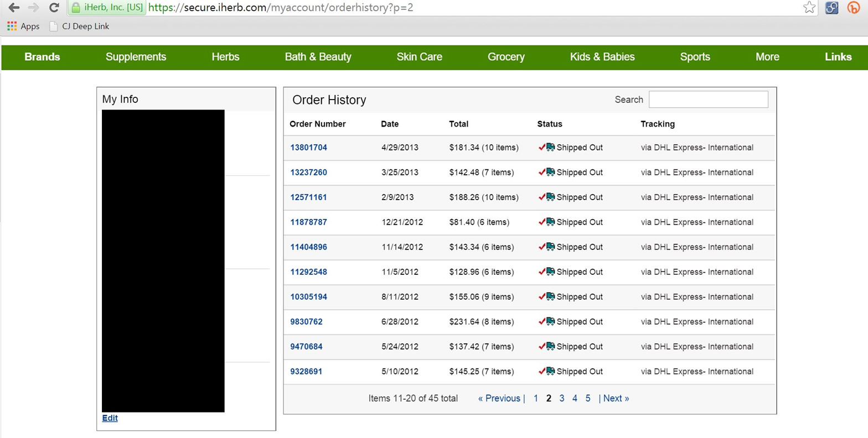The image size is (868, 438).
Task: Open order number 13237260
Action: coord(308,173)
